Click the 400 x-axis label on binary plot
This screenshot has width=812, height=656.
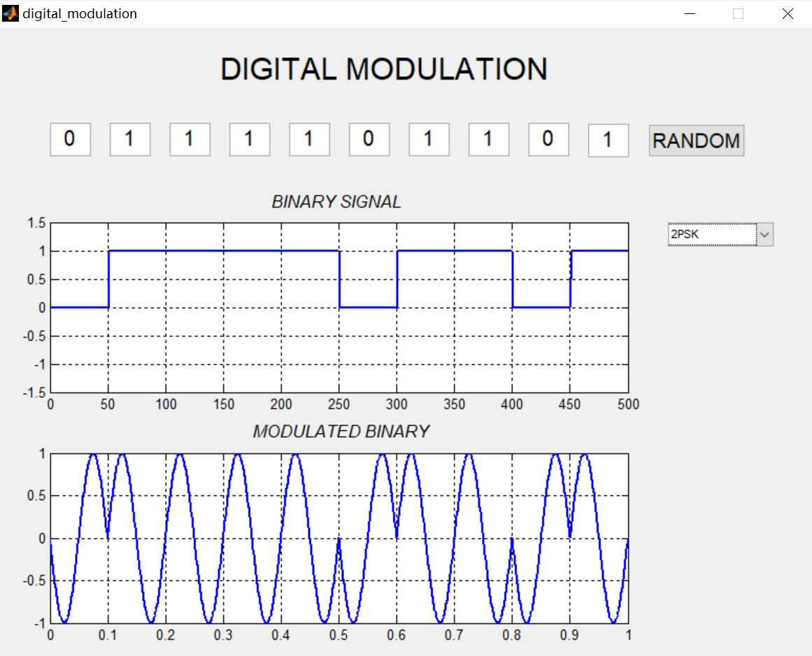point(512,404)
